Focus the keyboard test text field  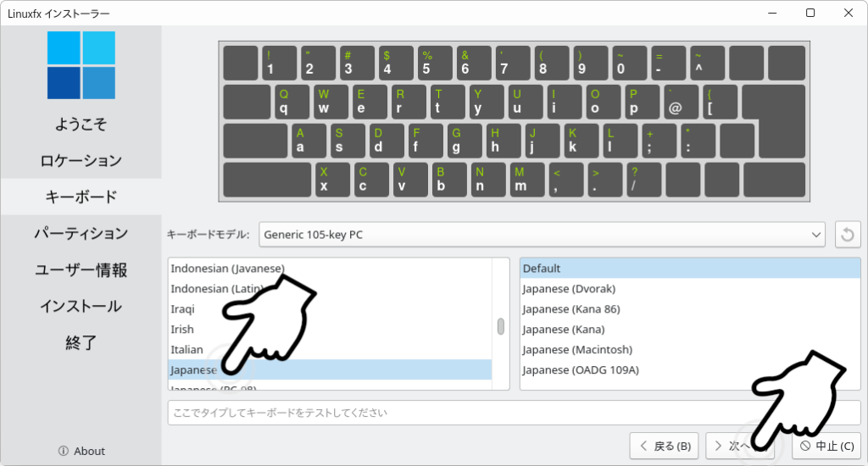[515, 413]
